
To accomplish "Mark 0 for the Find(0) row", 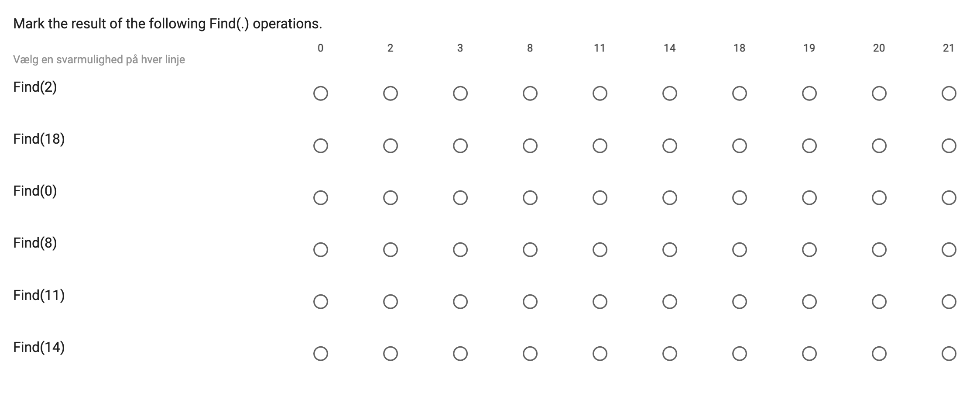I will click(320, 198).
